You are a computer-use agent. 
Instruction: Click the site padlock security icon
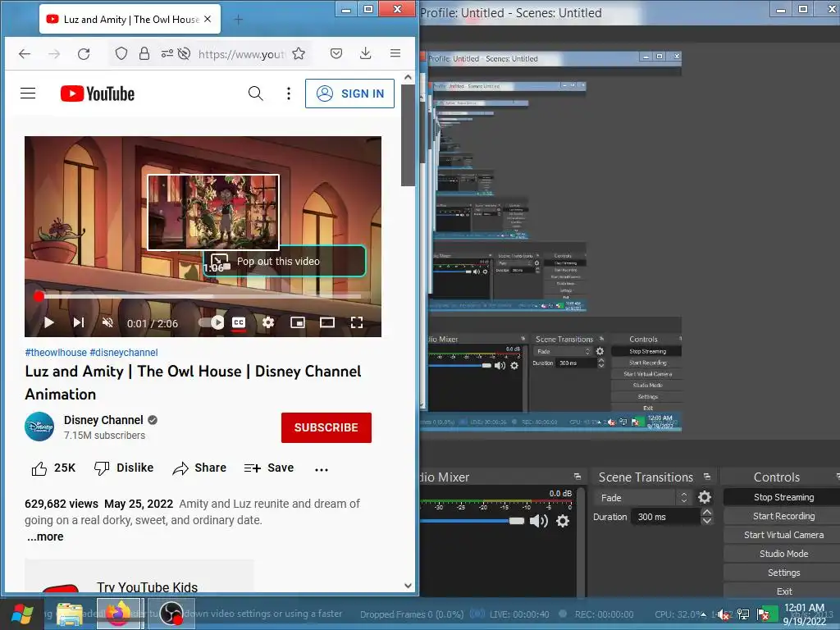(x=144, y=53)
